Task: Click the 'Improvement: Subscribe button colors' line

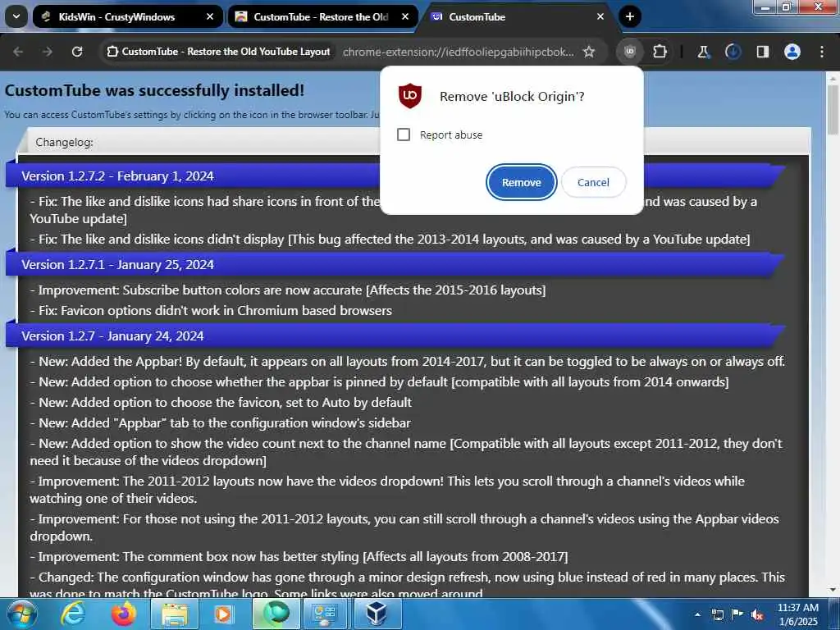Action: click(288, 290)
